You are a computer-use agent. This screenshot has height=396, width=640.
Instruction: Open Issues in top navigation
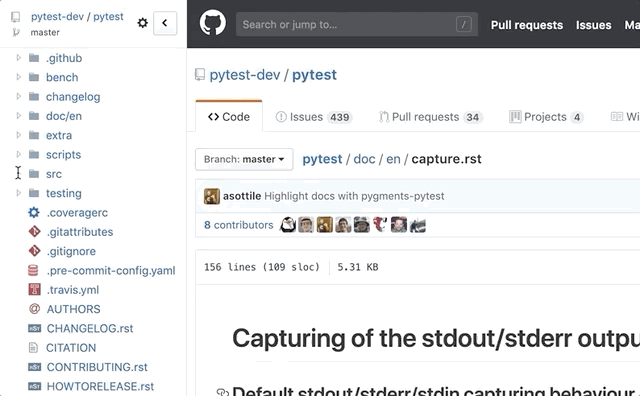[x=593, y=25]
